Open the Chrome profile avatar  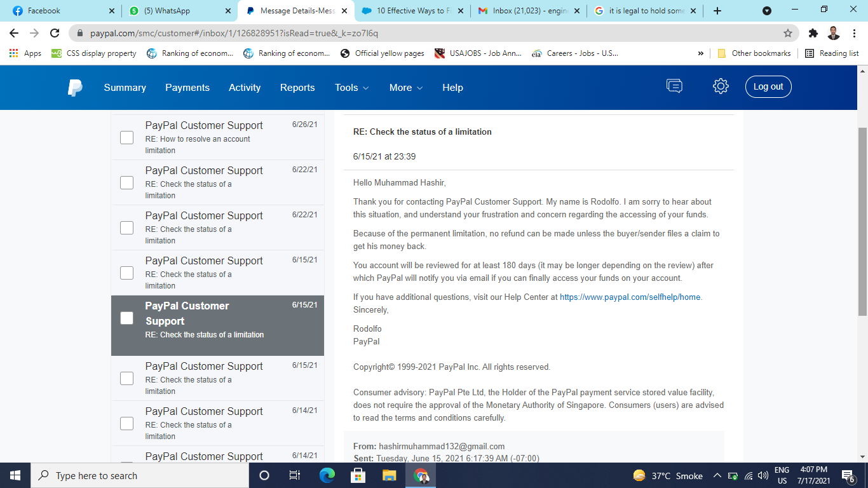coord(834,33)
